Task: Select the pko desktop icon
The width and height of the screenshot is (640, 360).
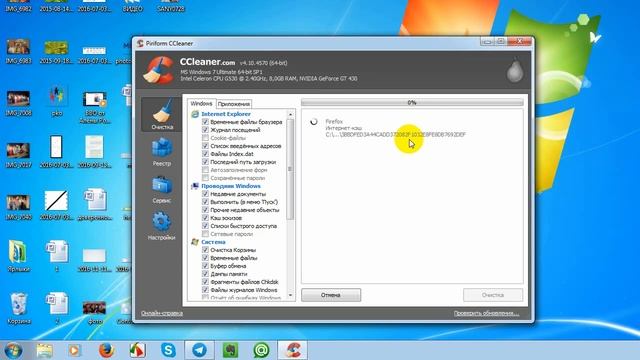Action: point(57,101)
